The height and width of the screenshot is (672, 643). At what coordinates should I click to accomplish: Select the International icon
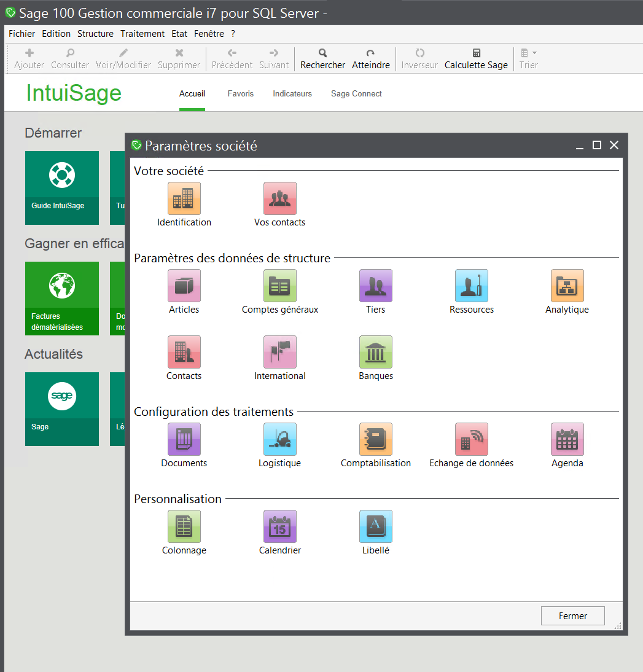(279, 352)
